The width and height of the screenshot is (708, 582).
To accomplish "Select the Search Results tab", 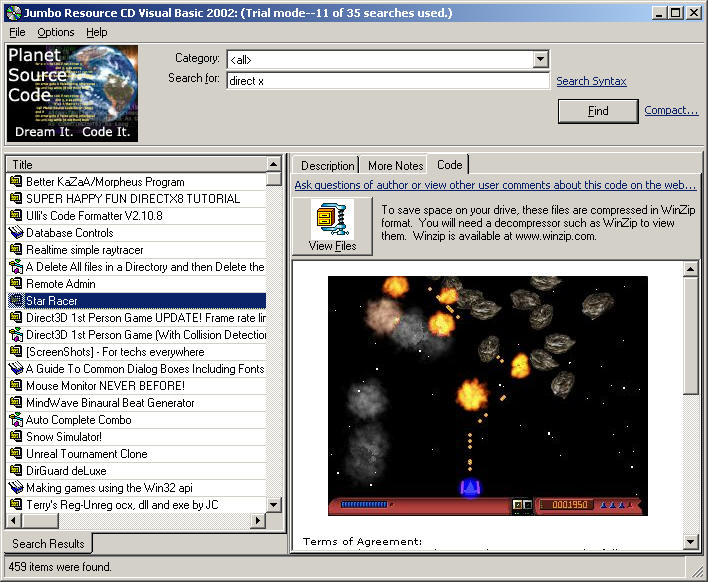I will (x=48, y=544).
